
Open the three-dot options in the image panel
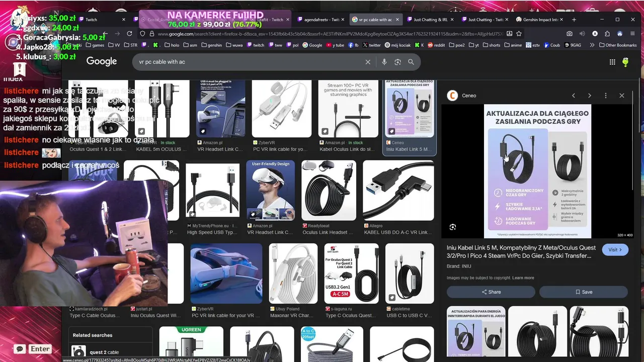606,96
